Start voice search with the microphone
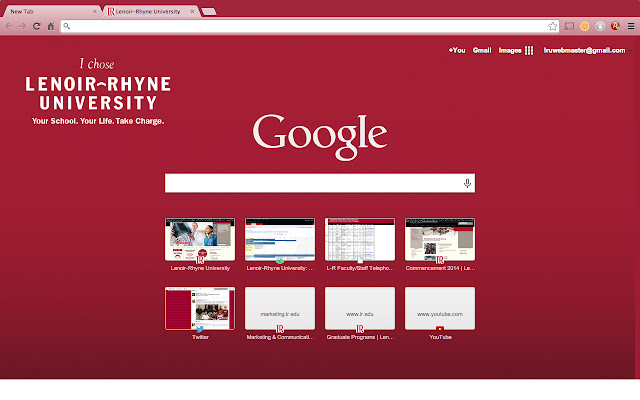The height and width of the screenshot is (400, 640). tap(467, 183)
